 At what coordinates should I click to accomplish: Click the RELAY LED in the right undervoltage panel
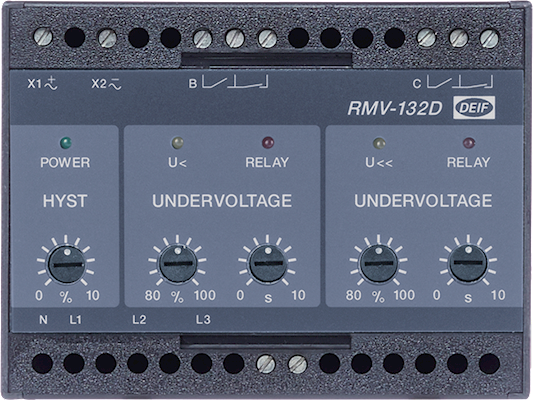(469, 143)
